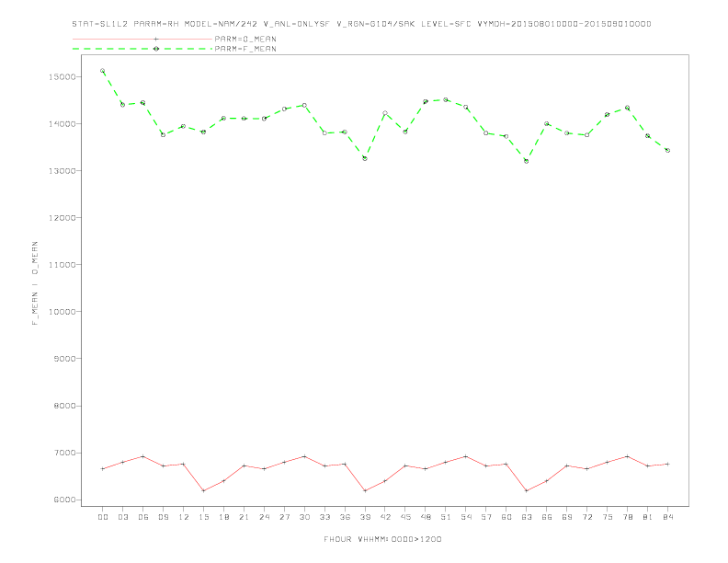Click the x-axis tick label 48
The image size is (728, 563).
pyautogui.click(x=426, y=517)
